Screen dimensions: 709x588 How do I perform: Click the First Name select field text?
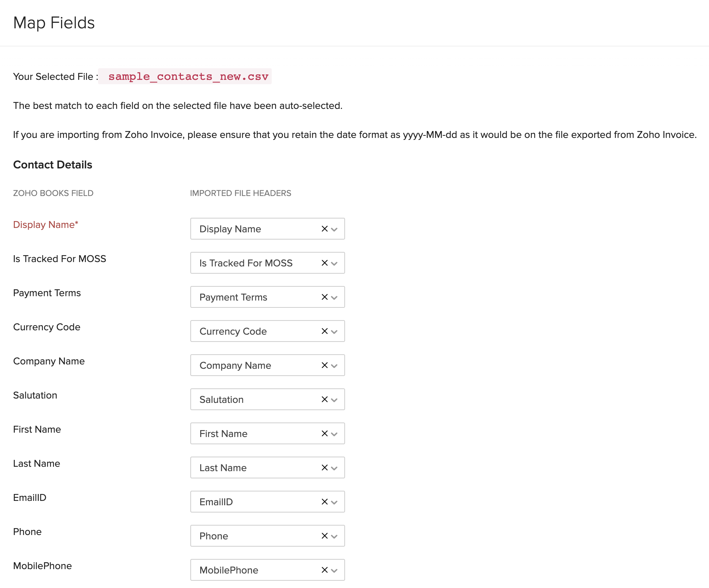pos(223,434)
